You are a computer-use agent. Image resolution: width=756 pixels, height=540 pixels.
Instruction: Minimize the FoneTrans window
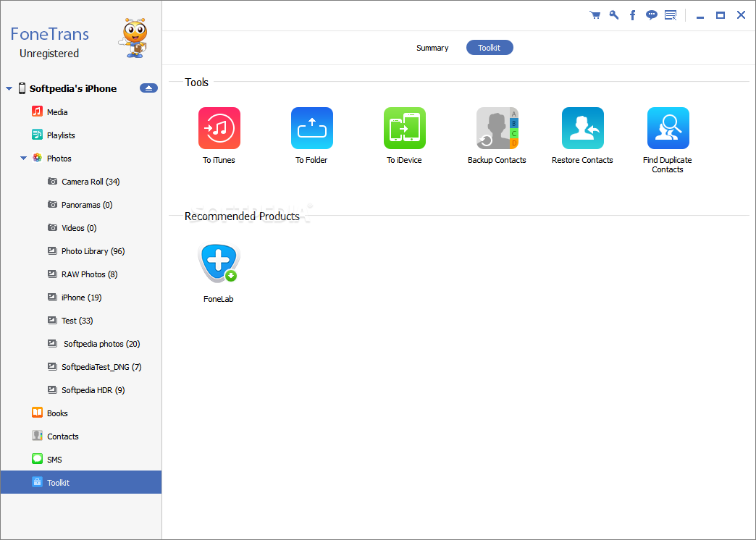(x=700, y=16)
